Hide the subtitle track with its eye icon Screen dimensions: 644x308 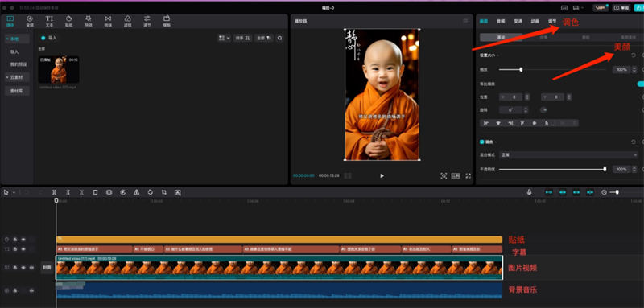click(23, 249)
